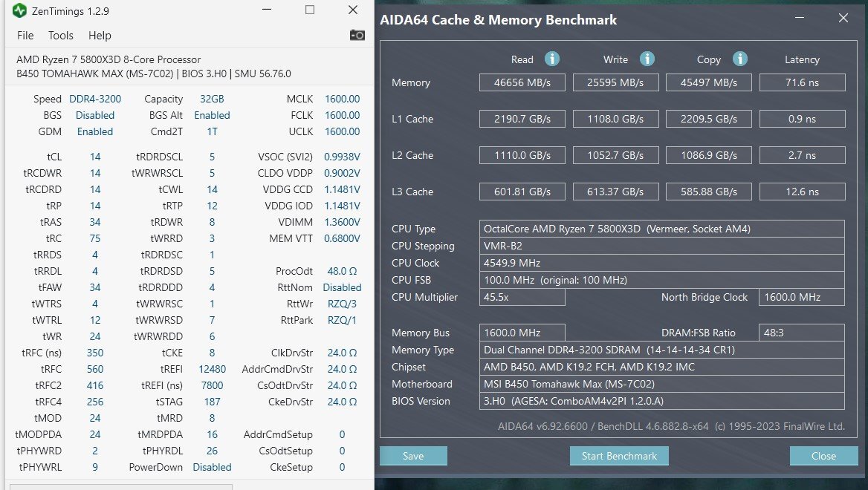Click the RttPark value RZQ/1

[x=342, y=320]
